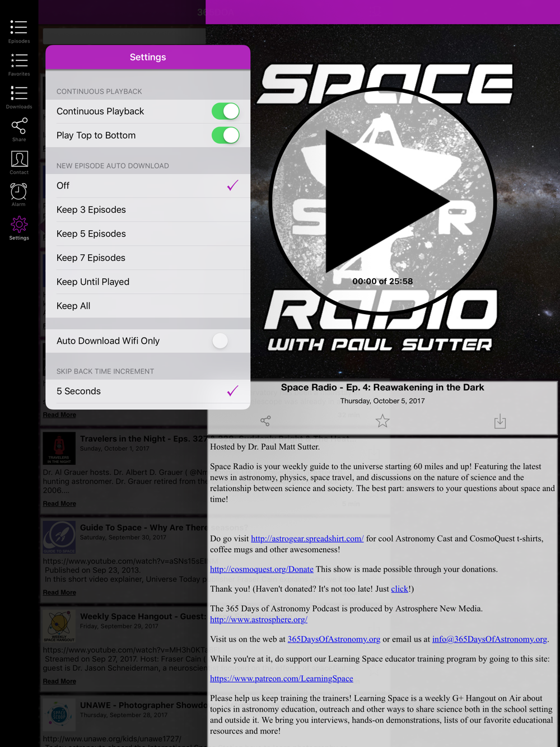Open Guide To Space episode thumbnail
Screen dimensions: 560x747
59,537
